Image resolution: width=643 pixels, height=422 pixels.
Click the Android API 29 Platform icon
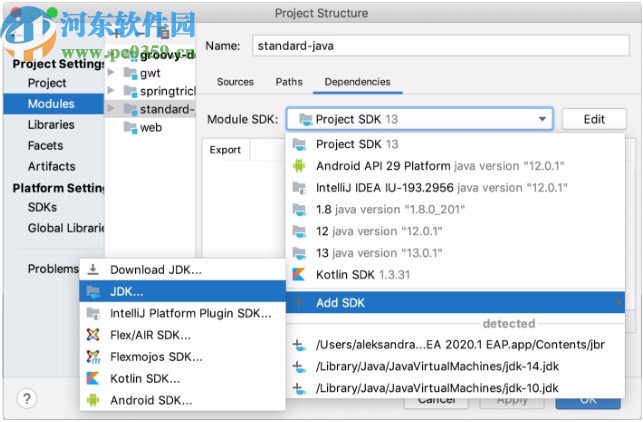[299, 166]
